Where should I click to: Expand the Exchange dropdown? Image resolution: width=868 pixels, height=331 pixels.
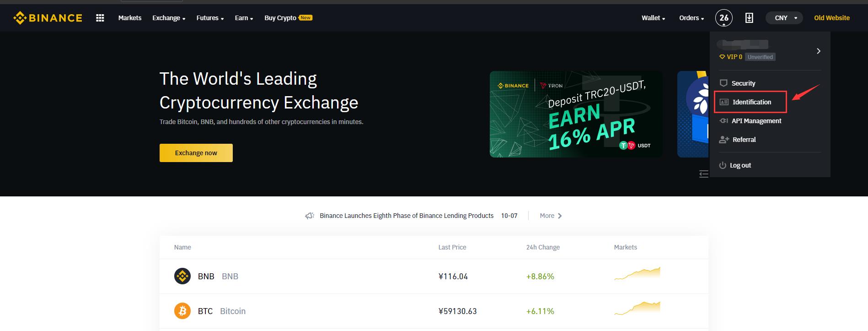(x=169, y=18)
